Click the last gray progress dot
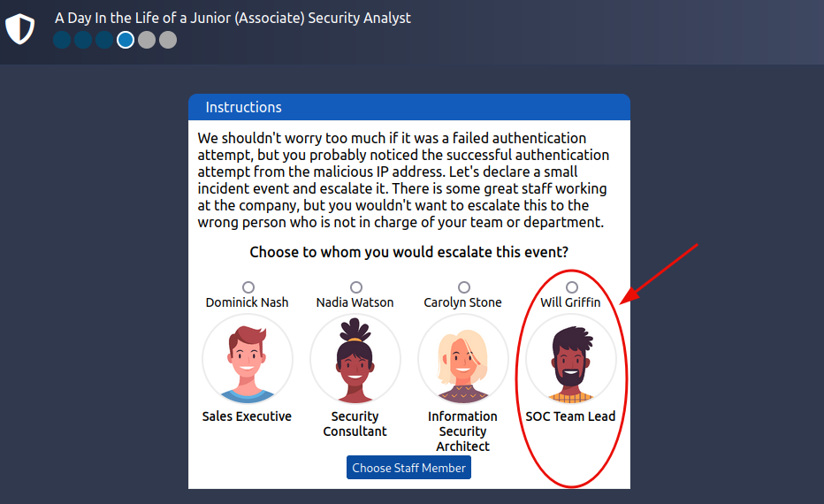 click(x=168, y=40)
